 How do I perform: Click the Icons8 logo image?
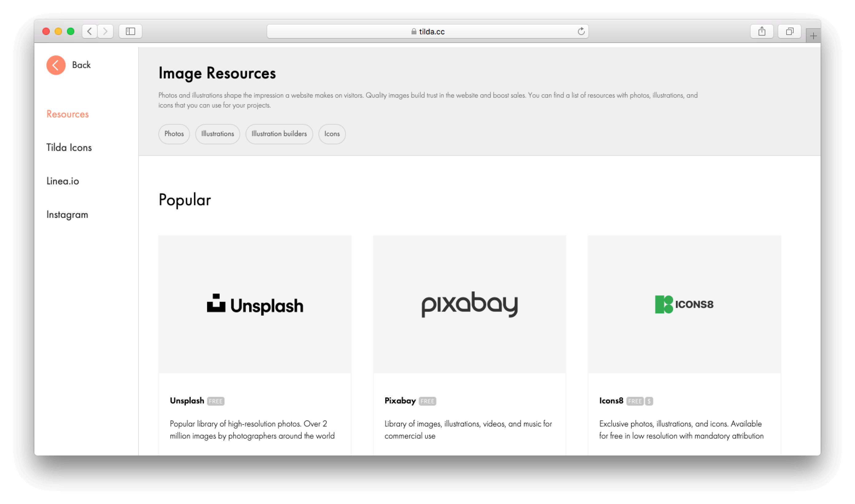pyautogui.click(x=685, y=304)
